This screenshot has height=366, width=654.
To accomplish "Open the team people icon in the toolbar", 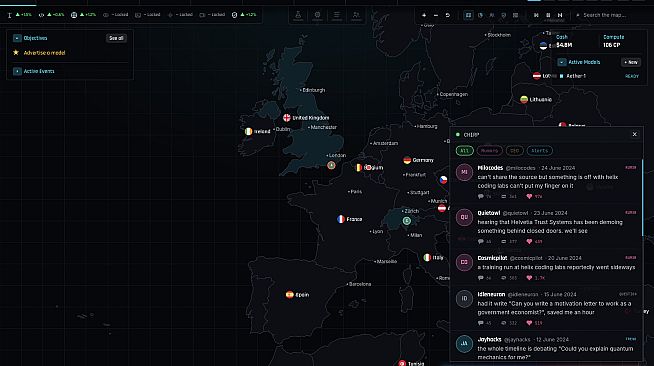I will (356, 15).
